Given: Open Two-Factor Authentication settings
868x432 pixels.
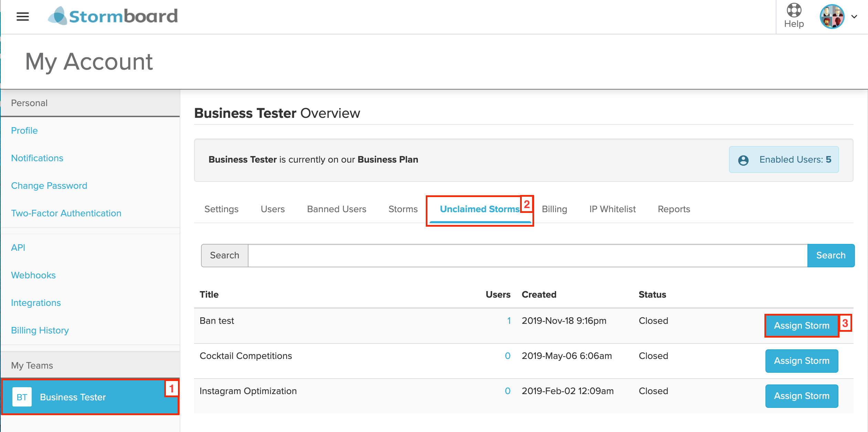Looking at the screenshot, I should coord(66,213).
